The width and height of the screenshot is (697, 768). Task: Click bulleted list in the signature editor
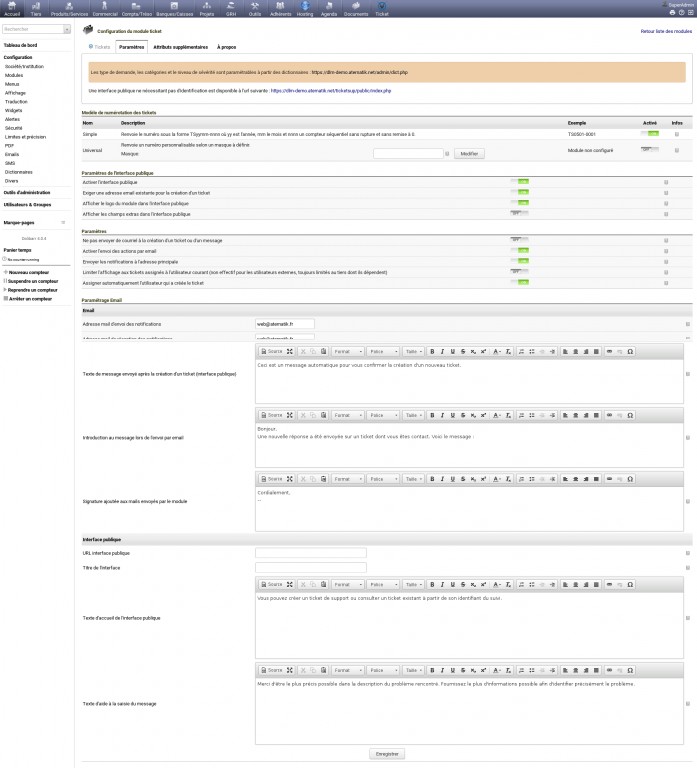[531, 479]
